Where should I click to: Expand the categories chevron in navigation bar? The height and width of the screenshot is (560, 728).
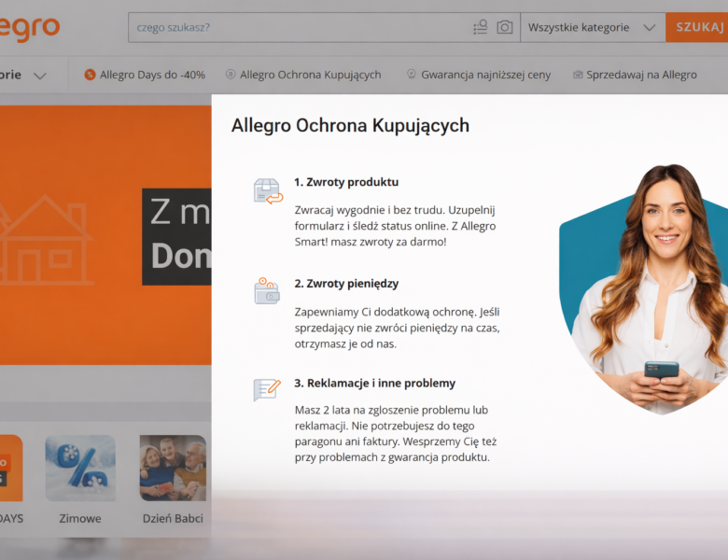pos(40,76)
